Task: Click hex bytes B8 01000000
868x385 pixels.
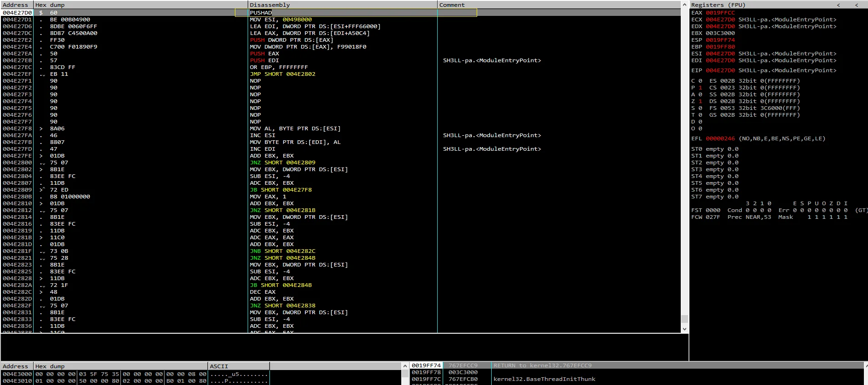Action: point(70,197)
